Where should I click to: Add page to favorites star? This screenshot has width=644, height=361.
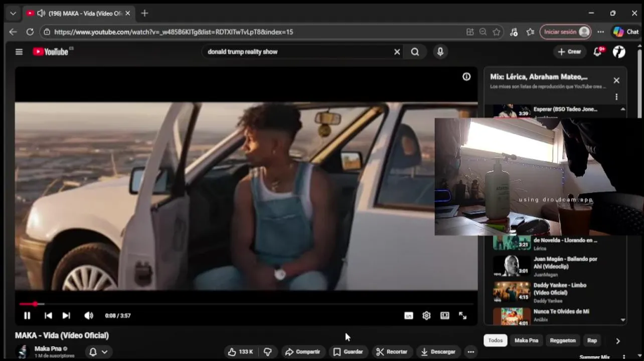click(x=497, y=32)
